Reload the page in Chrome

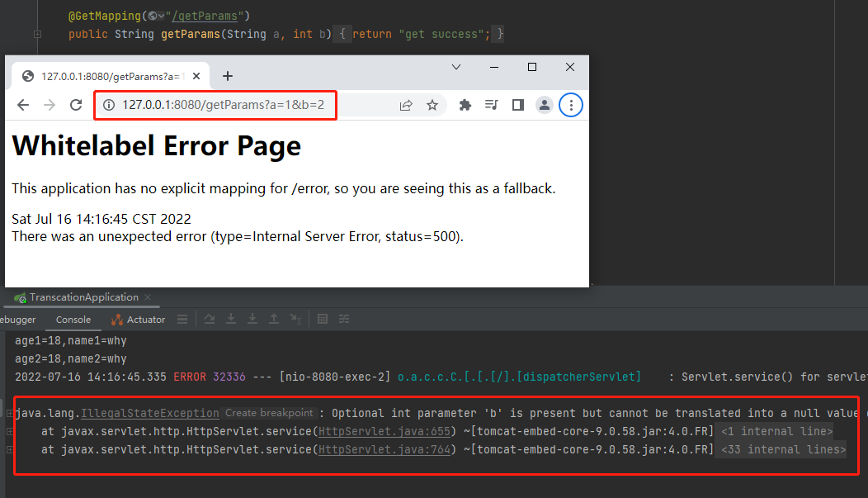(76, 105)
